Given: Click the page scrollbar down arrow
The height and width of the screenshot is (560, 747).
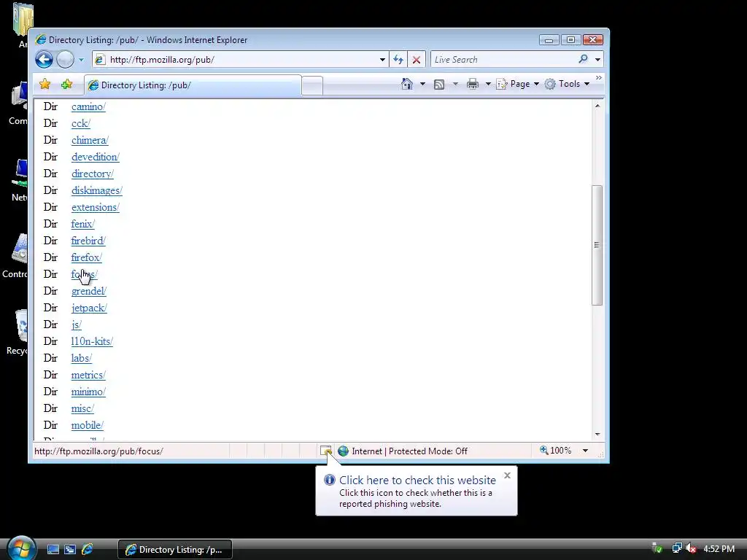Looking at the screenshot, I should 597,435.
